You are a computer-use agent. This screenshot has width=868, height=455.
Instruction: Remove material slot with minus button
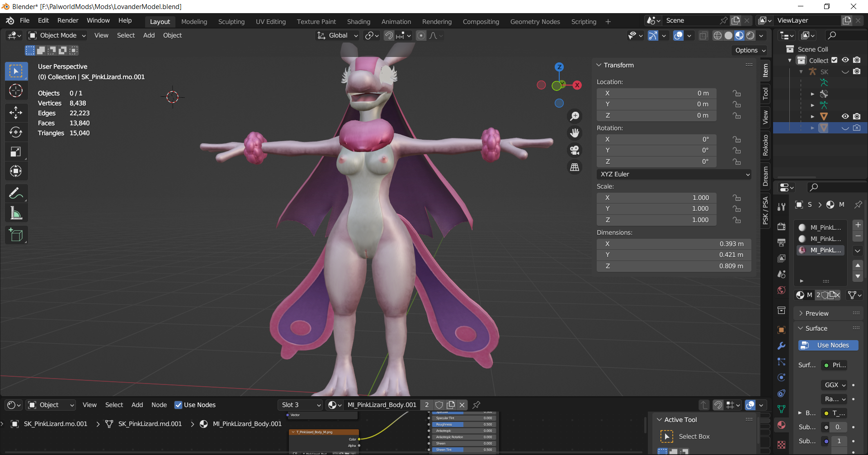pyautogui.click(x=858, y=236)
